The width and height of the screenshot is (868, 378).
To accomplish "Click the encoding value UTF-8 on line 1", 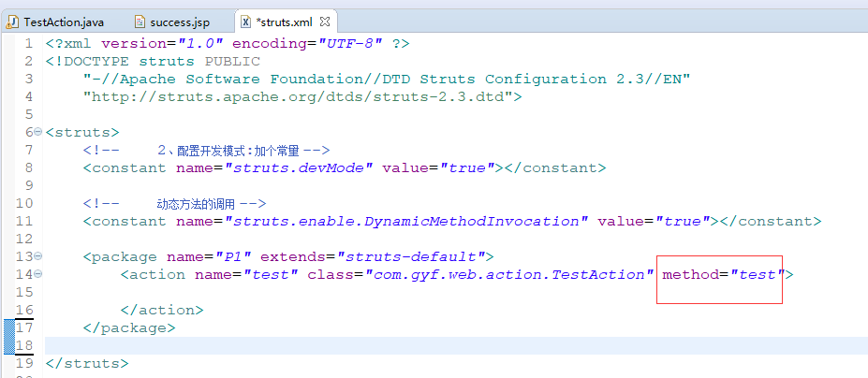I will click(350, 43).
